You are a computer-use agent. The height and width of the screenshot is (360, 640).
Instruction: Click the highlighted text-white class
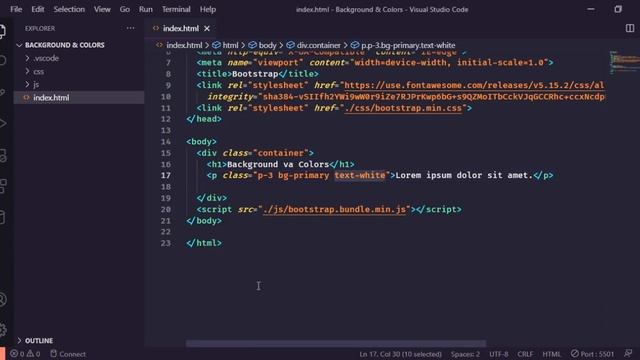click(x=360, y=176)
